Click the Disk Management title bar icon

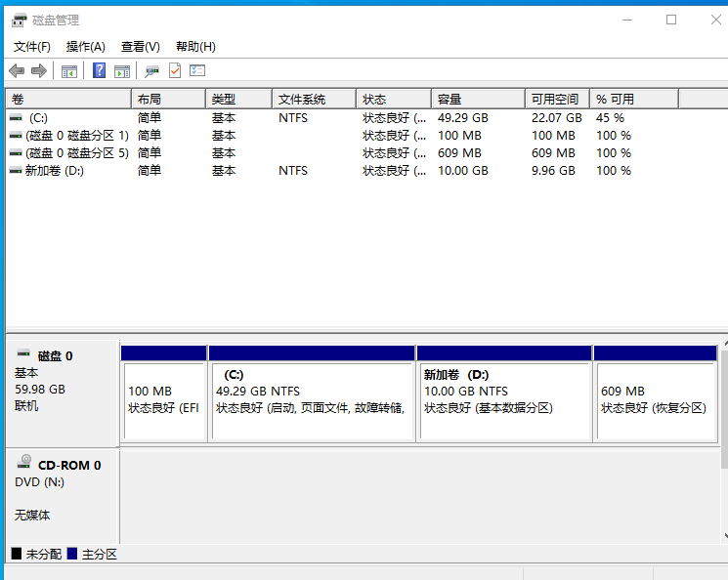point(19,21)
